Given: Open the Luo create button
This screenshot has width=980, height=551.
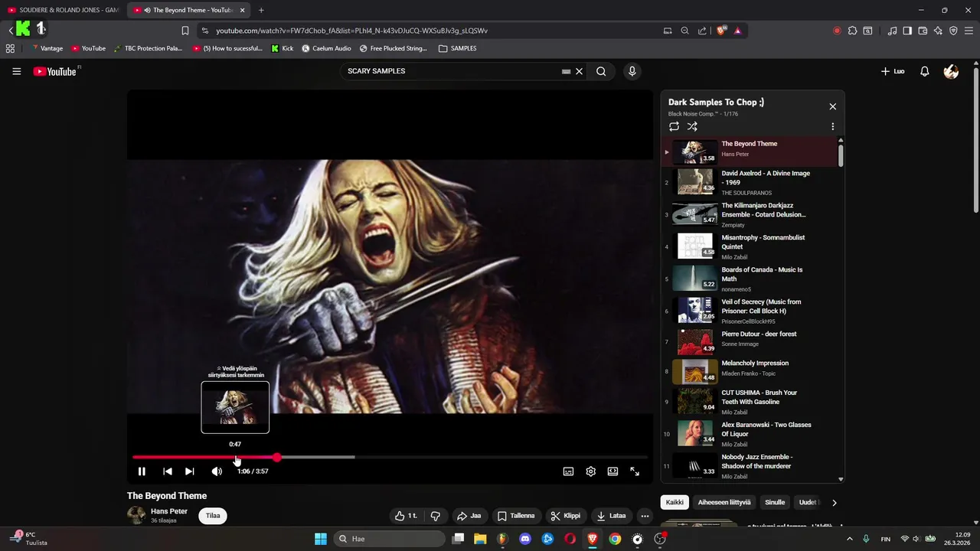Looking at the screenshot, I should click(893, 71).
